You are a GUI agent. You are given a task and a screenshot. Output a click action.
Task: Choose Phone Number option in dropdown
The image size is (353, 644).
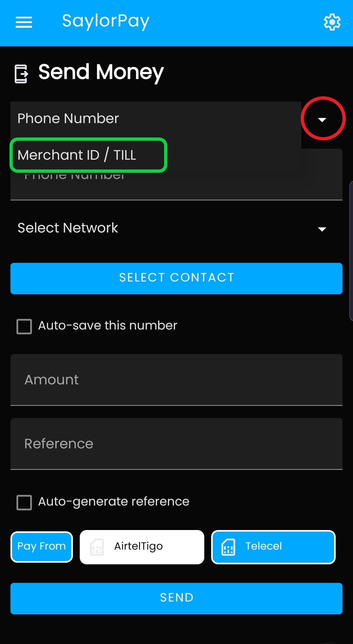click(x=156, y=119)
